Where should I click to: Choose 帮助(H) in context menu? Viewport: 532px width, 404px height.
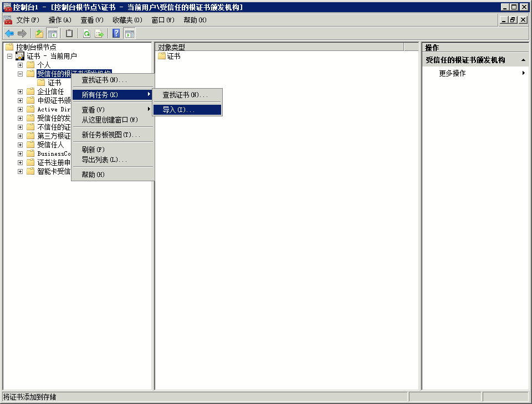pos(113,175)
